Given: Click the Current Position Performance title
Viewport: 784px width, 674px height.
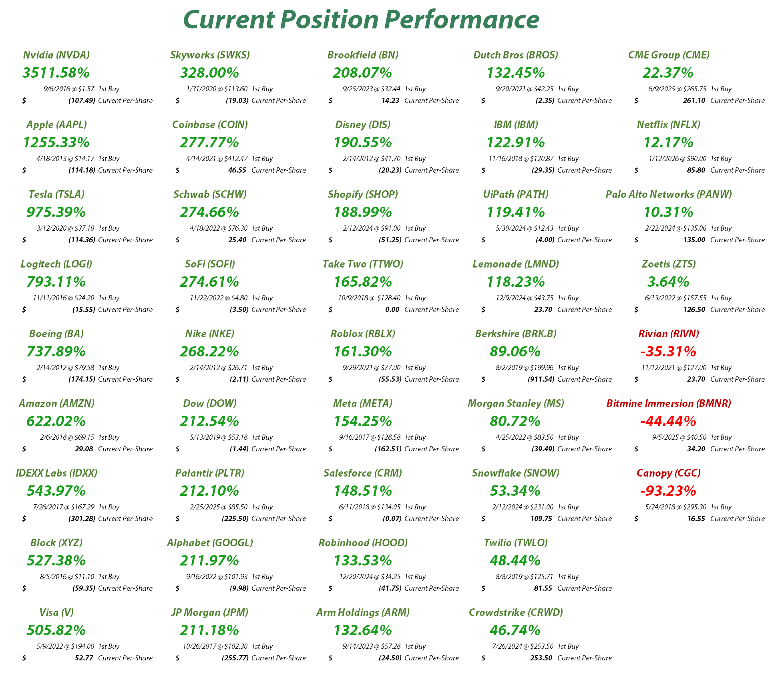Looking at the screenshot, I should click(361, 19).
